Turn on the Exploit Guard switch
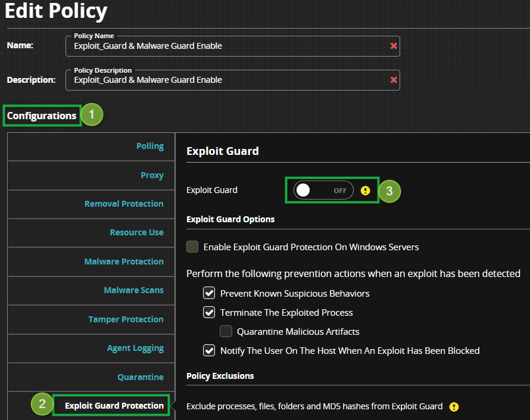The image size is (530, 420). point(323,191)
